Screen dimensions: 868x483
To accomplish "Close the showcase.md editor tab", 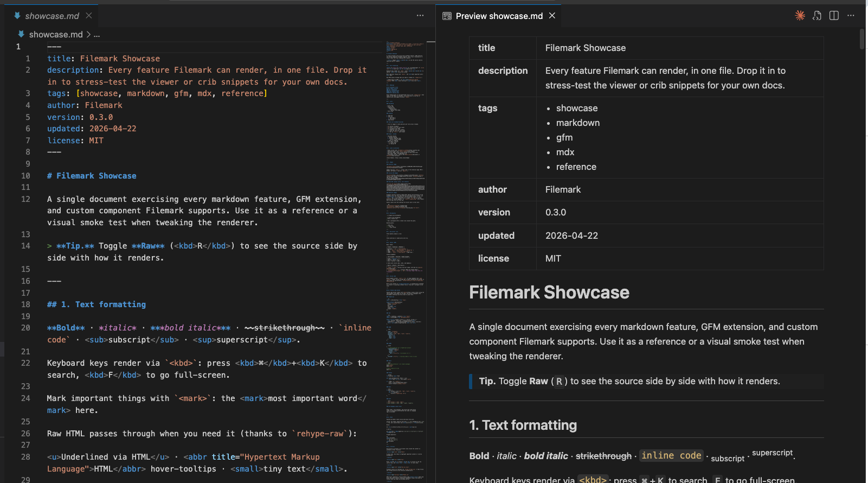I will 89,16.
